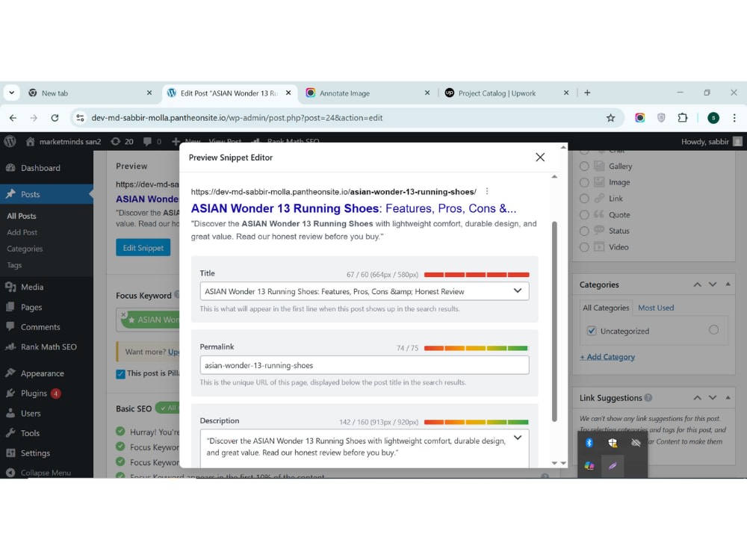Switch to the All Categories tab
This screenshot has width=747, height=560.
tap(606, 308)
